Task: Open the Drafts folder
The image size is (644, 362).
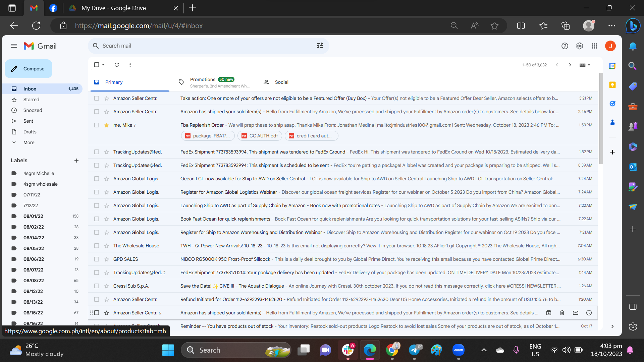Action: (x=30, y=132)
